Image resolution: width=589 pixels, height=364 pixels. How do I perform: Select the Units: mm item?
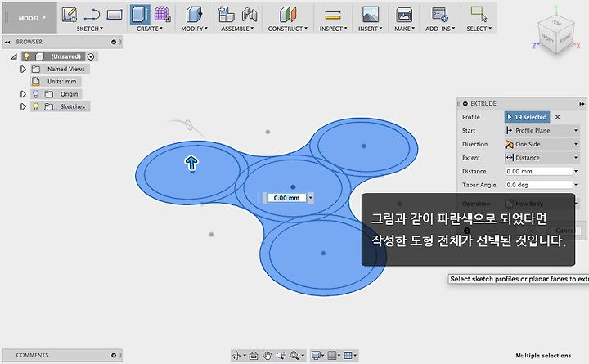point(61,82)
